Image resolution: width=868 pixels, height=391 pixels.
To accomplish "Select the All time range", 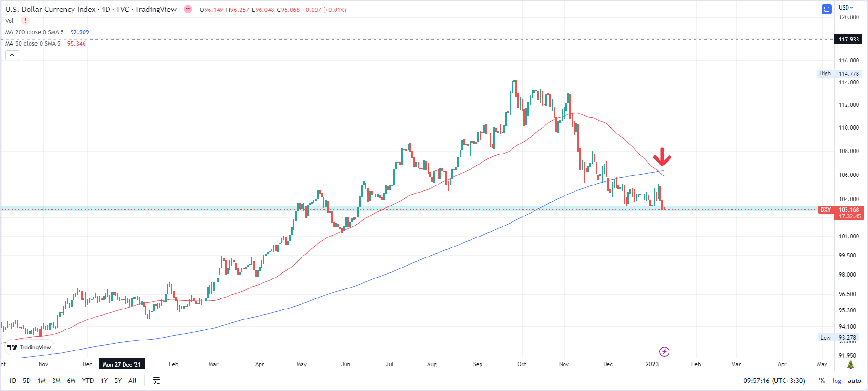I will [x=132, y=381].
